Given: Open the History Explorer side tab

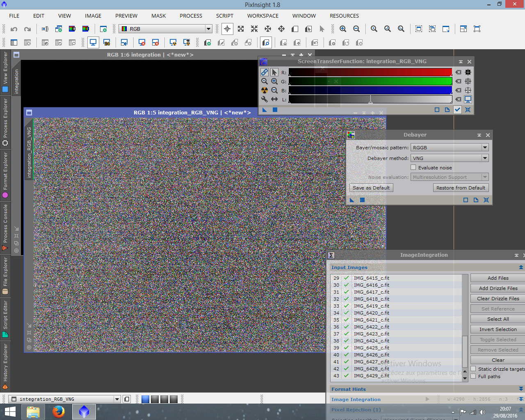Looking at the screenshot, I should (x=5, y=366).
